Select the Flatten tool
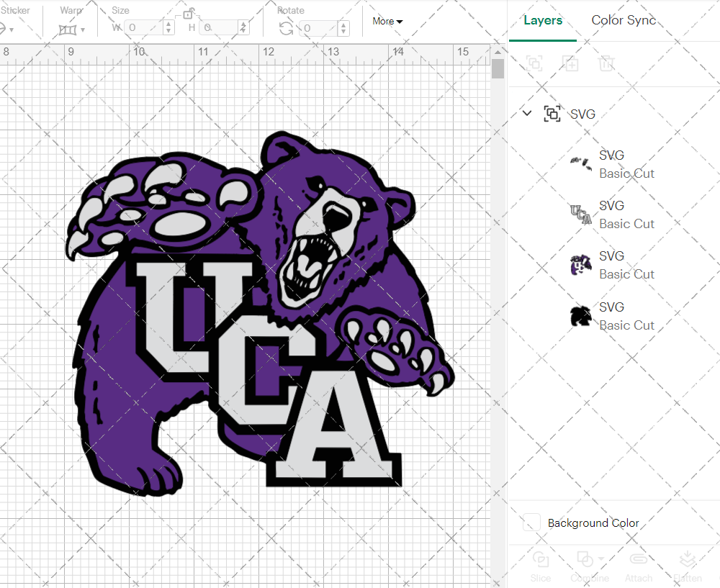The image size is (720, 588). [688, 566]
